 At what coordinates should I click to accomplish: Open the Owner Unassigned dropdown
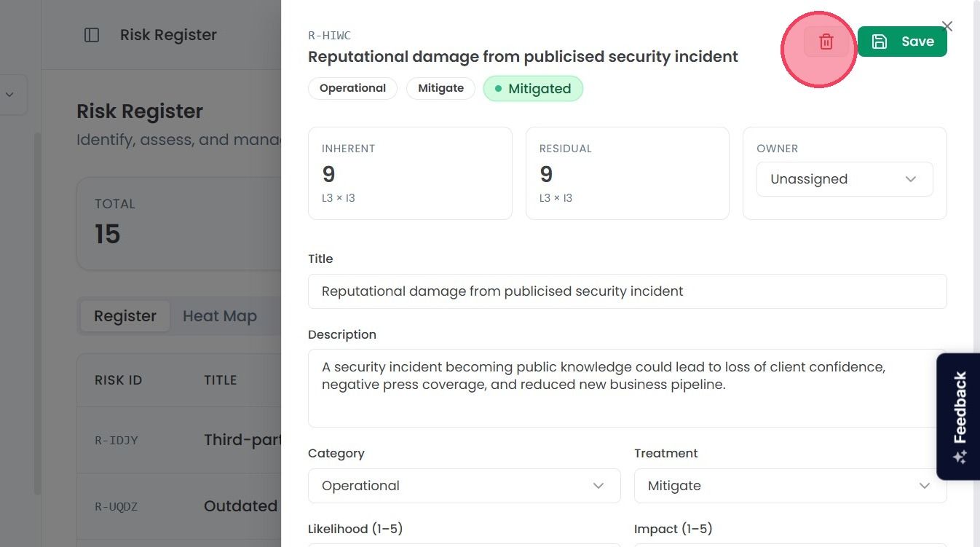pos(845,179)
